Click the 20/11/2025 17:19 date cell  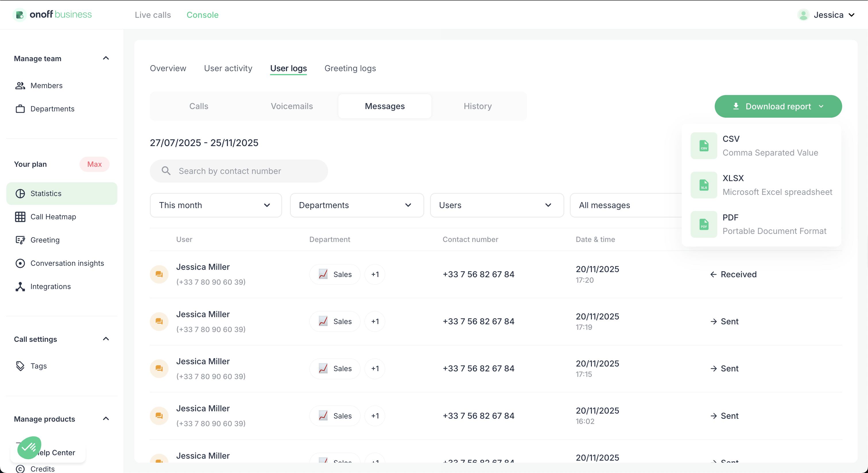[x=597, y=321]
